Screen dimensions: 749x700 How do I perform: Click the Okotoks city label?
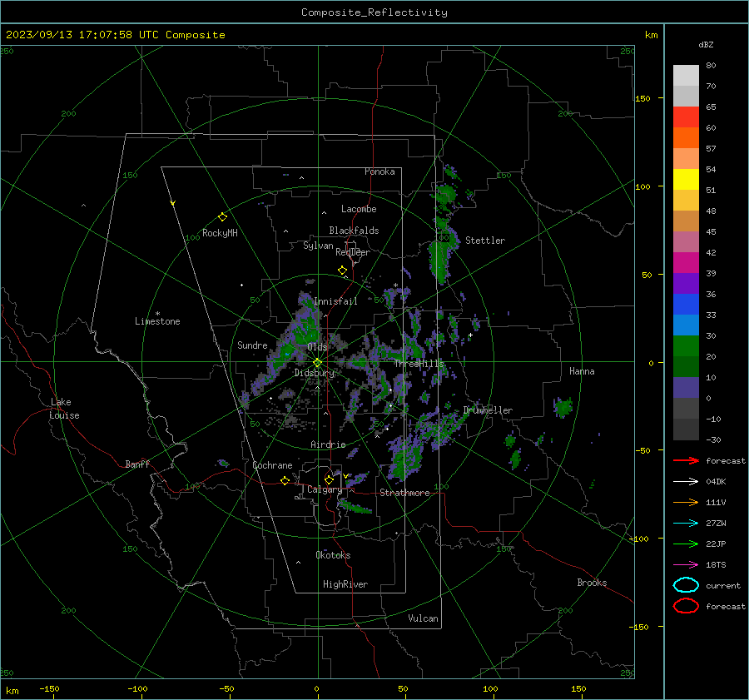coord(333,555)
